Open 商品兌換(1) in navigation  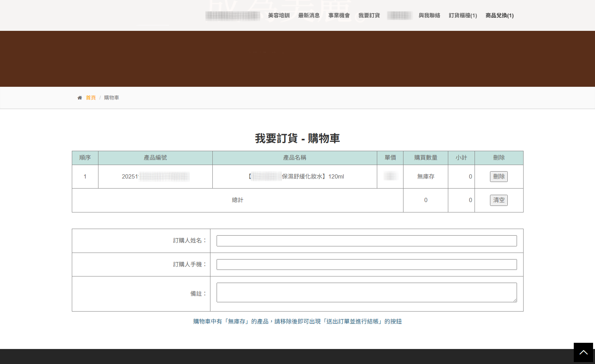tap(500, 15)
